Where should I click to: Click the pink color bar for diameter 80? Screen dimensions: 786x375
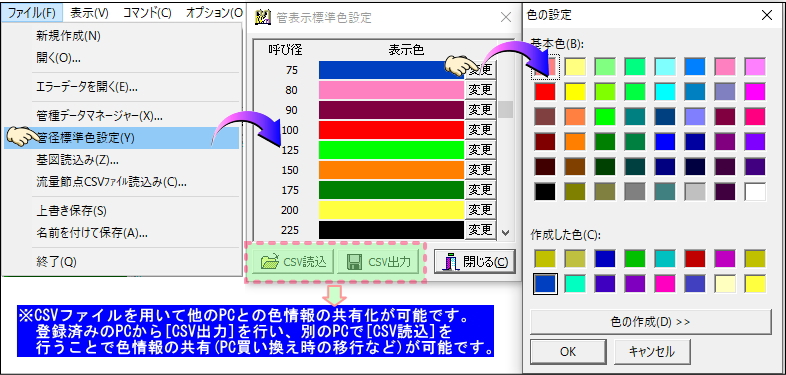pyautogui.click(x=391, y=90)
